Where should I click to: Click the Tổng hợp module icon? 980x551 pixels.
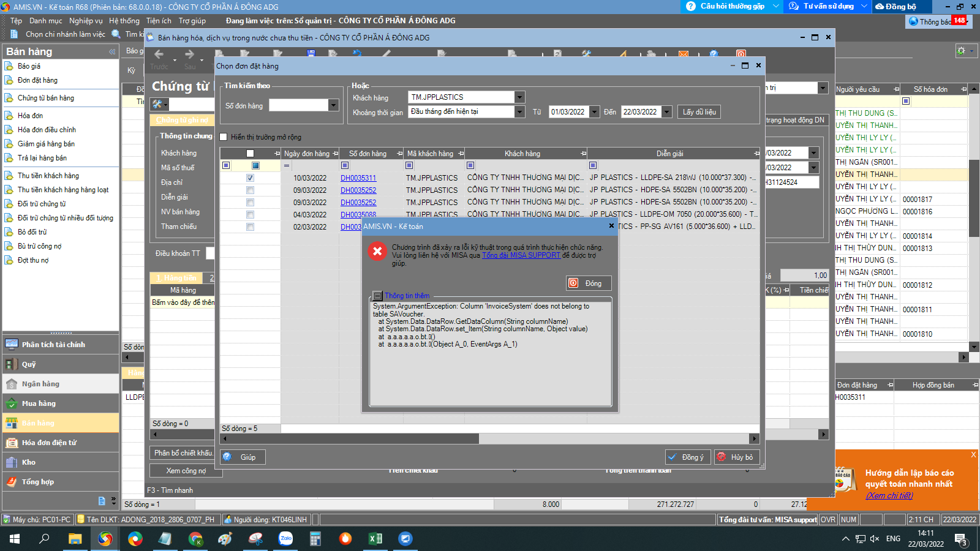click(x=12, y=482)
